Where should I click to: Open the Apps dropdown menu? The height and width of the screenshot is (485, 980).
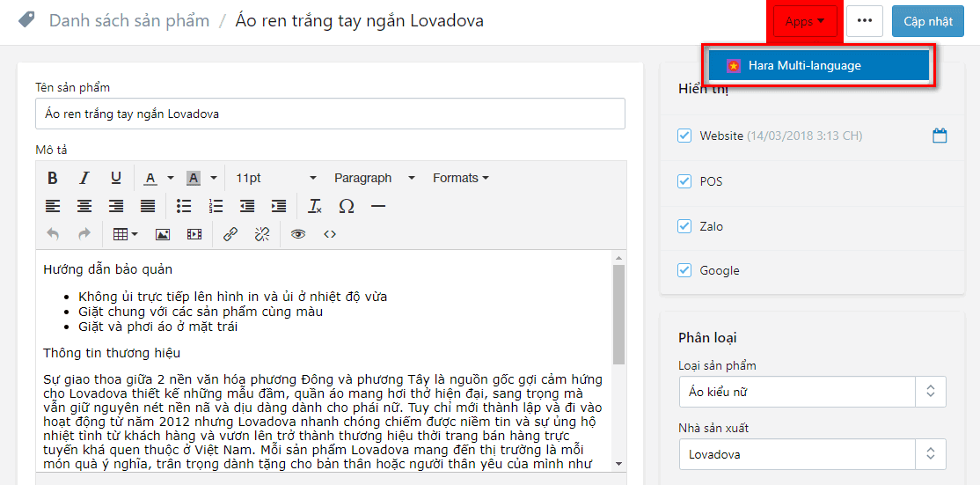tap(805, 22)
